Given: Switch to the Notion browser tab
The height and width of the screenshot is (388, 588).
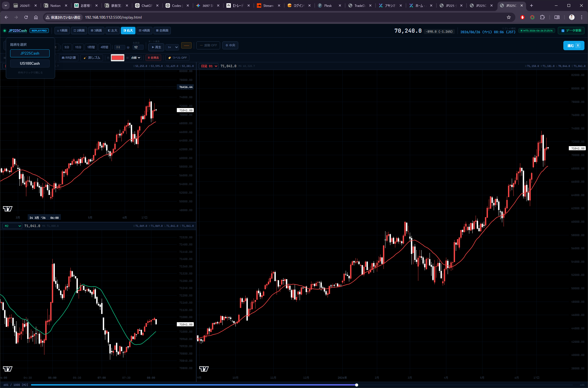Looking at the screenshot, I should pyautogui.click(x=56, y=5).
